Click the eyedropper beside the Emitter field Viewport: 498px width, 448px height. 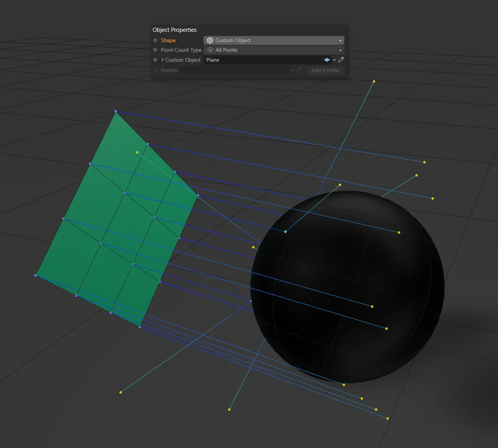pos(299,70)
